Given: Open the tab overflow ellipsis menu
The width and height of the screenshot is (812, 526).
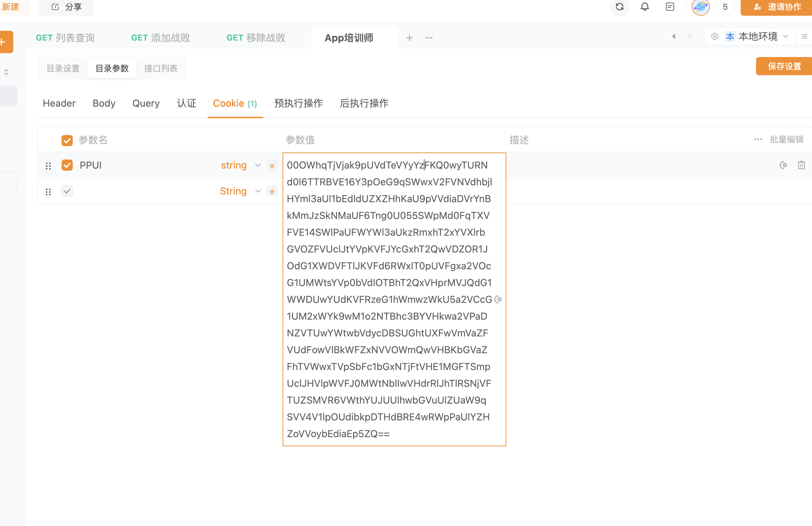Looking at the screenshot, I should tap(429, 38).
